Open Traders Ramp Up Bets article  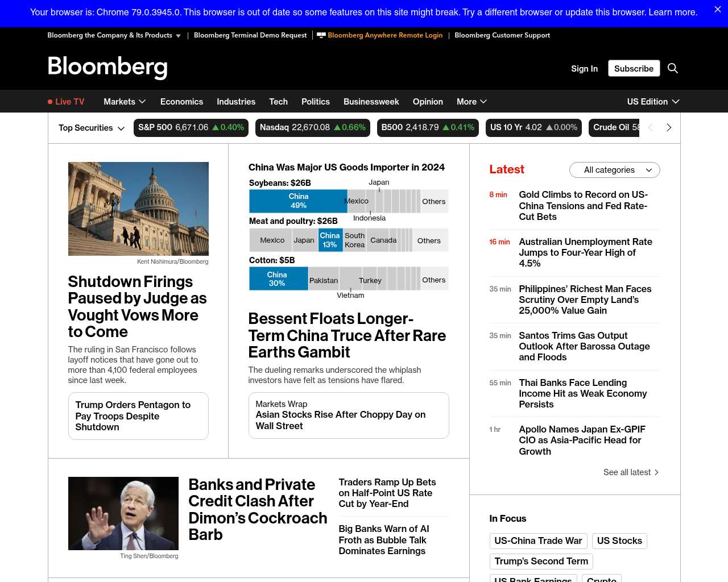pos(387,493)
